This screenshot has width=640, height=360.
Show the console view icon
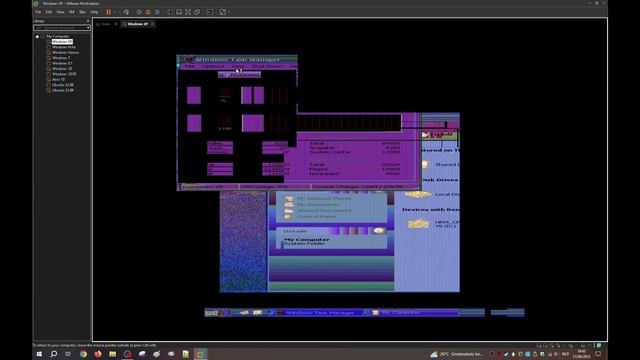click(x=210, y=12)
